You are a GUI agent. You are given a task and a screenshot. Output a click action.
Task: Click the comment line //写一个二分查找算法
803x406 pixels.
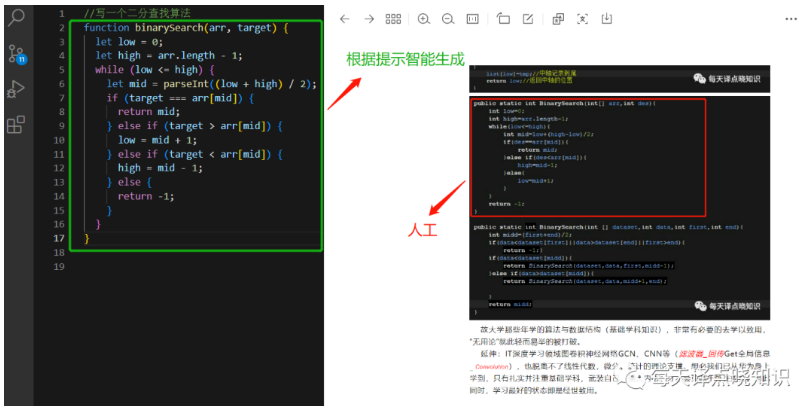[137, 13]
